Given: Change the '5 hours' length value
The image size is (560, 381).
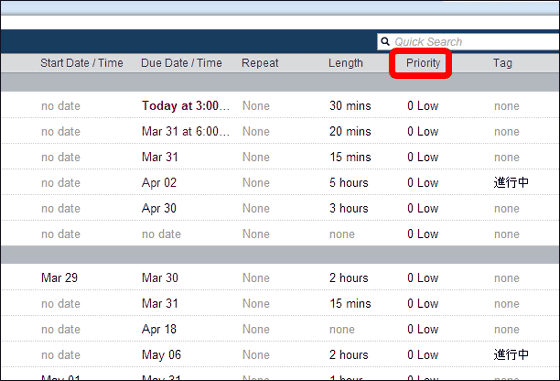Looking at the screenshot, I should (x=349, y=183).
